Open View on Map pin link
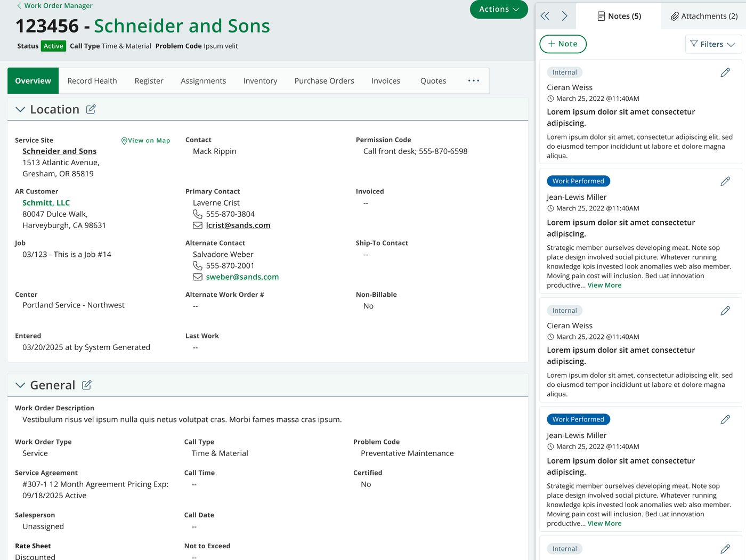 click(145, 141)
